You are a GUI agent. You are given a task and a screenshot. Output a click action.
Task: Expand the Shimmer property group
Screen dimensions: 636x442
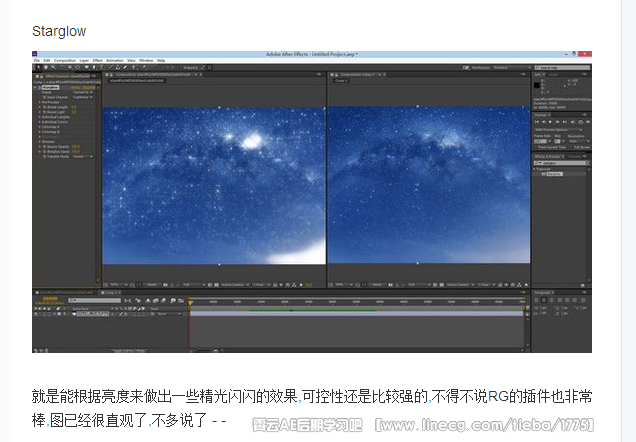39,142
